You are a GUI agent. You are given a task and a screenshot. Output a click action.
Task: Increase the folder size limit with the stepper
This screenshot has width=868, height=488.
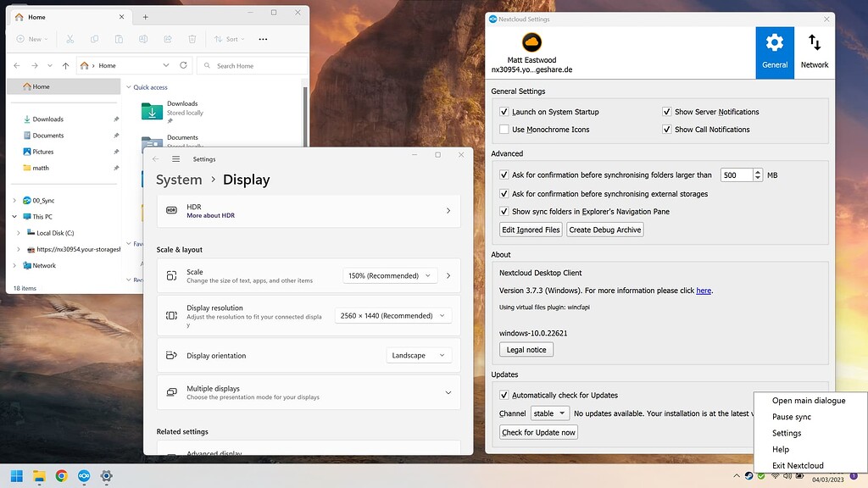click(758, 170)
